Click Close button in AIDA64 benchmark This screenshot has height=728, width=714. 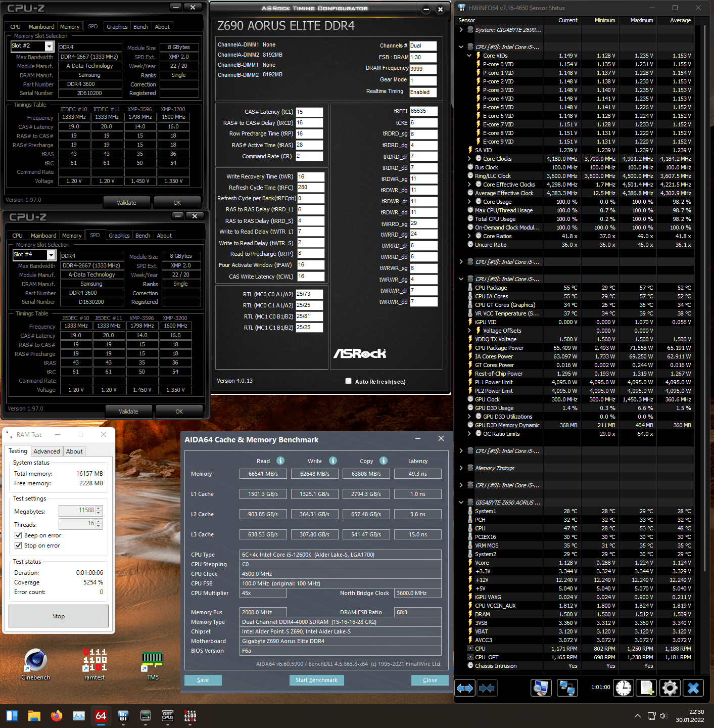(x=430, y=680)
